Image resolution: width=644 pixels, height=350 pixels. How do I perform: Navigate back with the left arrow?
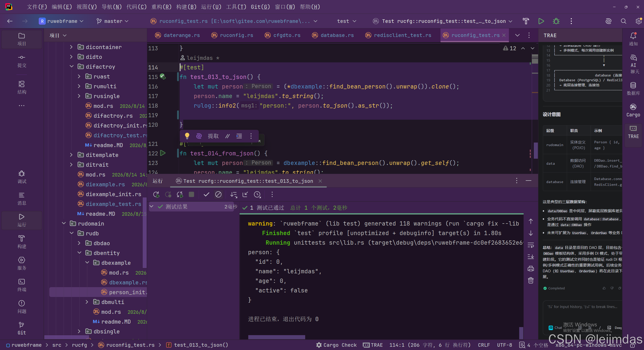tap(10, 21)
